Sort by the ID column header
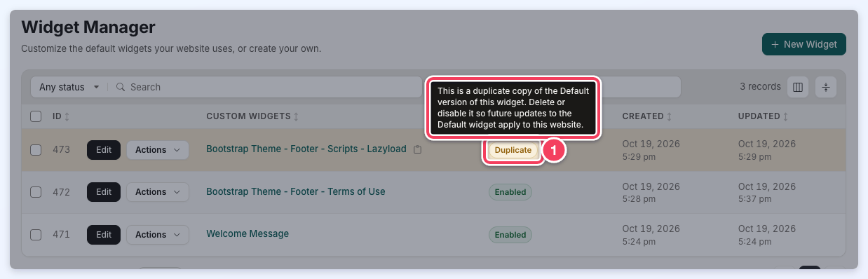This screenshot has width=868, height=279. [61, 116]
